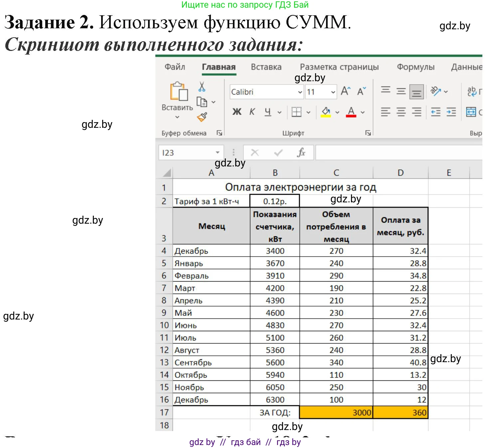Select column C header
The height and width of the screenshot is (448, 491).
(x=336, y=173)
